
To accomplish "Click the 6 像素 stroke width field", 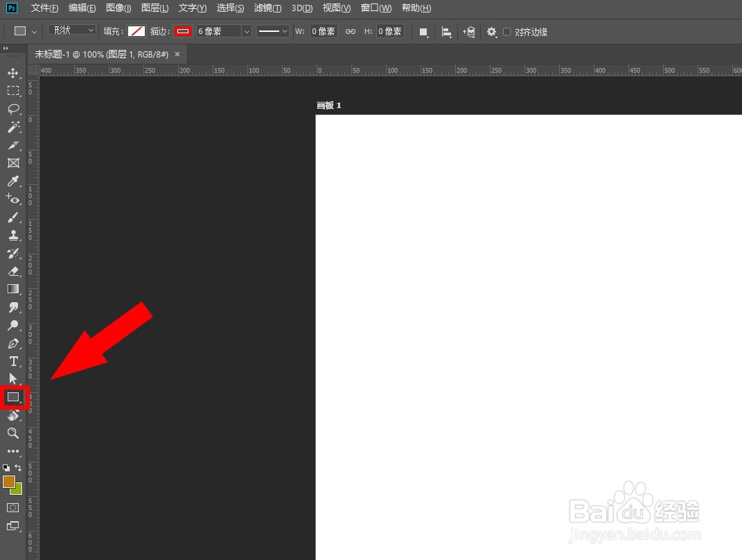I will point(219,32).
